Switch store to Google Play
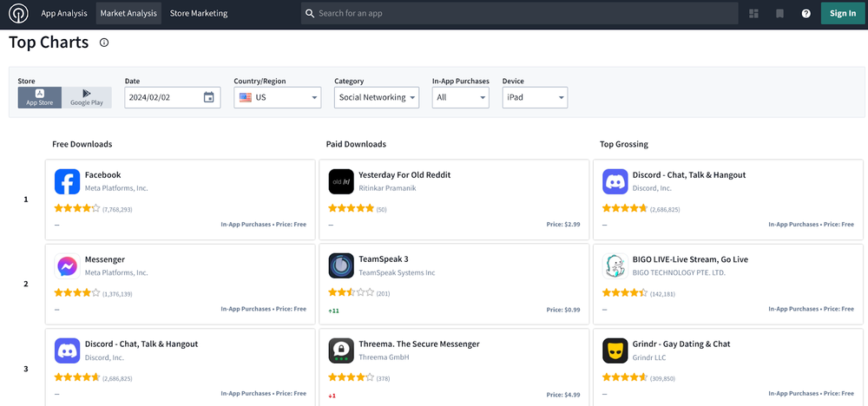Image resolution: width=868 pixels, height=406 pixels. point(87,97)
